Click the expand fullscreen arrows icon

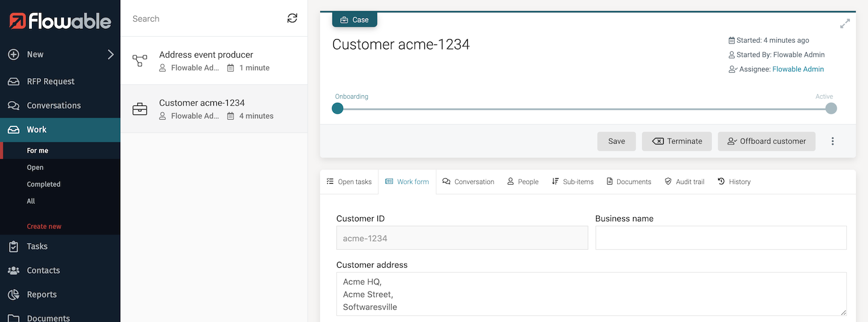tap(845, 24)
